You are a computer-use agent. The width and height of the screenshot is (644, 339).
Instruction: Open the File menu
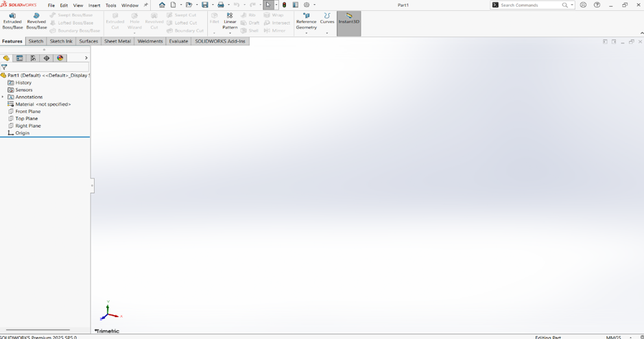pyautogui.click(x=51, y=5)
